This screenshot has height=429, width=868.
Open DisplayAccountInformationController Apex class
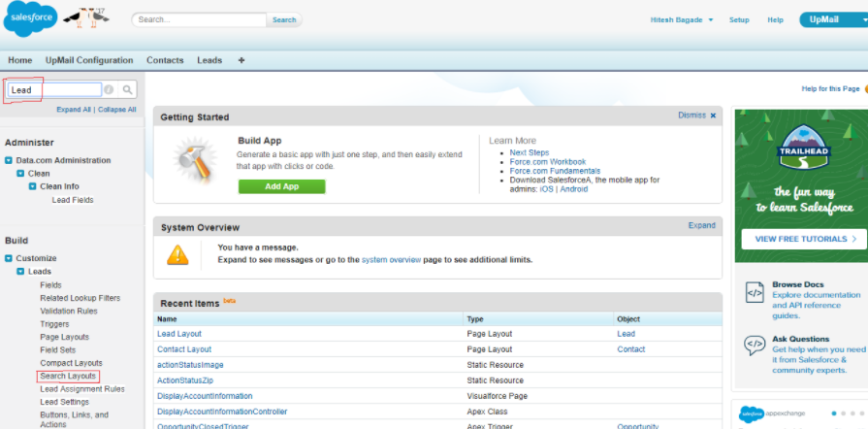222,412
